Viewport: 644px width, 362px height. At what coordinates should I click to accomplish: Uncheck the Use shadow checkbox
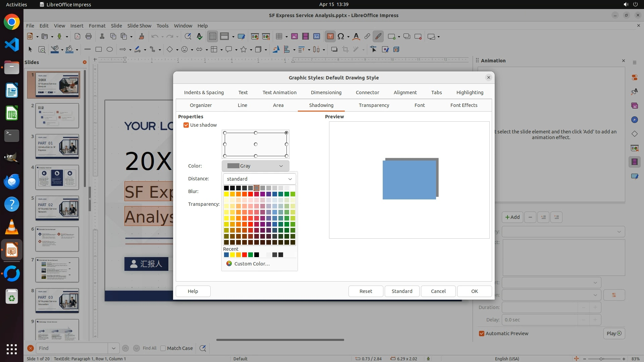point(186,125)
